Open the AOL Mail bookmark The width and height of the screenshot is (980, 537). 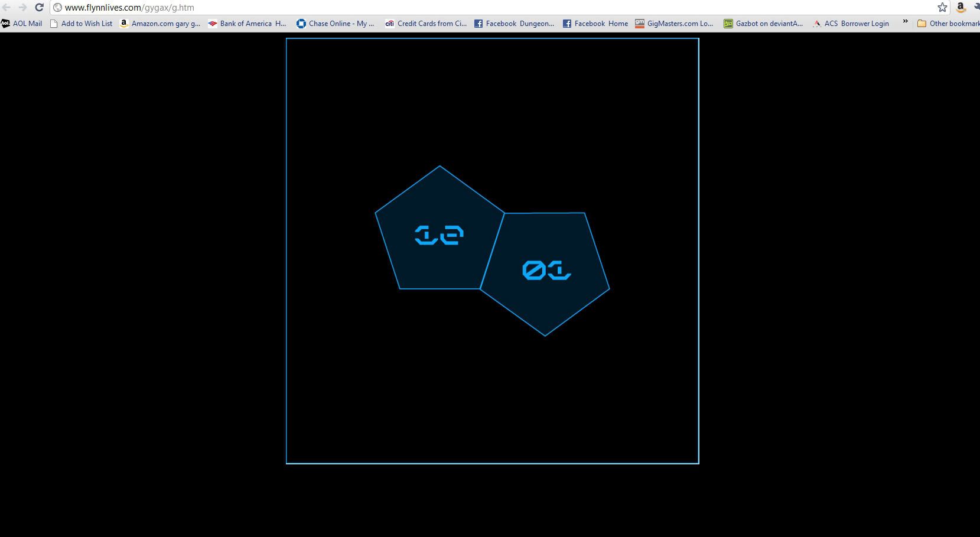pos(22,24)
